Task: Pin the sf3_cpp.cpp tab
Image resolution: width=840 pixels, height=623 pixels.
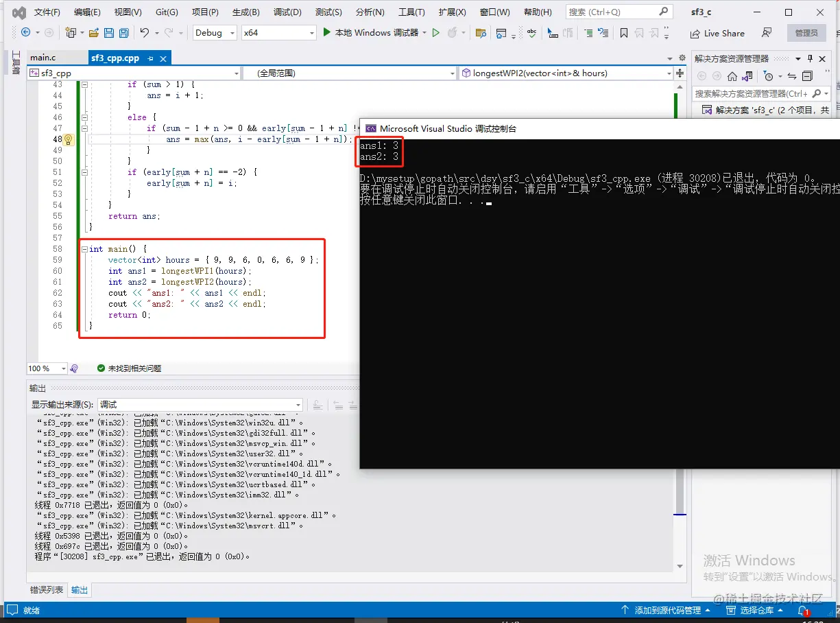Action: (x=151, y=58)
